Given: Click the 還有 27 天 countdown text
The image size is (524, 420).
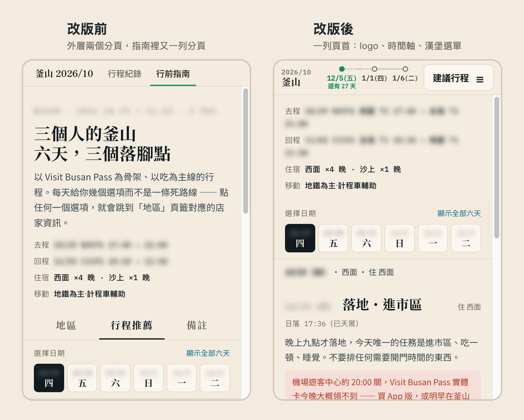Looking at the screenshot, I should click(x=342, y=86).
